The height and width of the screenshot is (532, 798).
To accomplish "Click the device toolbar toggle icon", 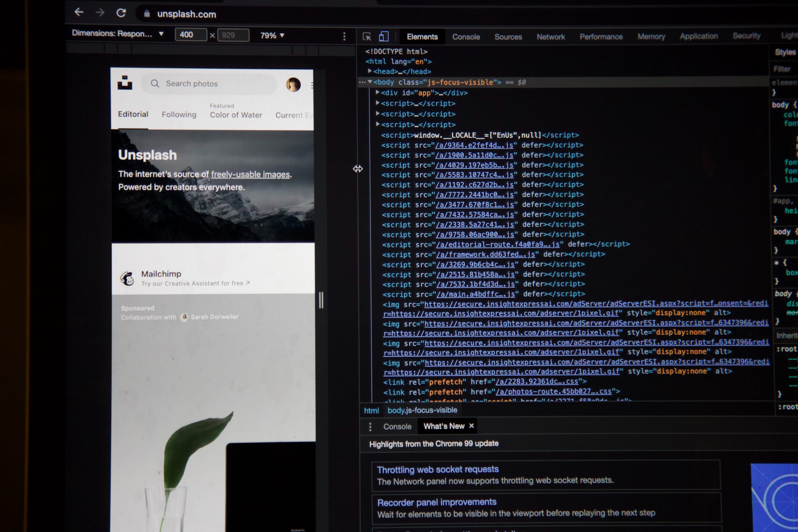I will pos(385,37).
